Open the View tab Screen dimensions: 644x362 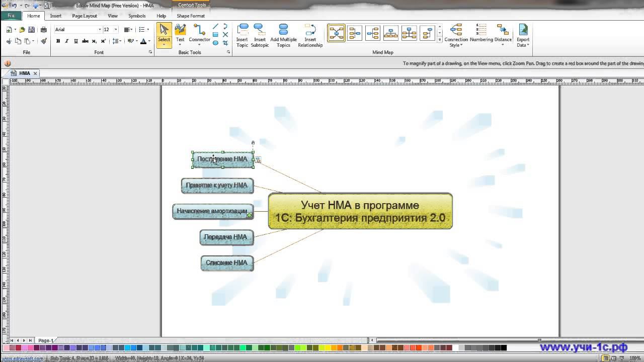tap(113, 16)
